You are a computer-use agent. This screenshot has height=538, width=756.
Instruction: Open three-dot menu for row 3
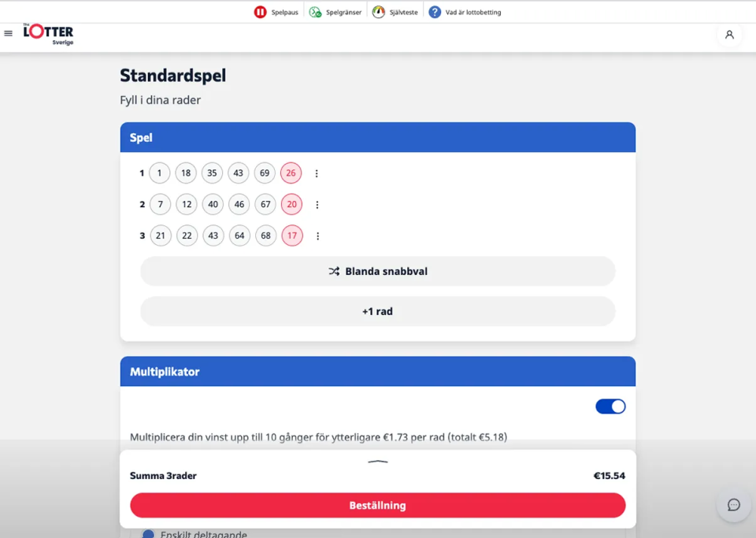coord(317,236)
